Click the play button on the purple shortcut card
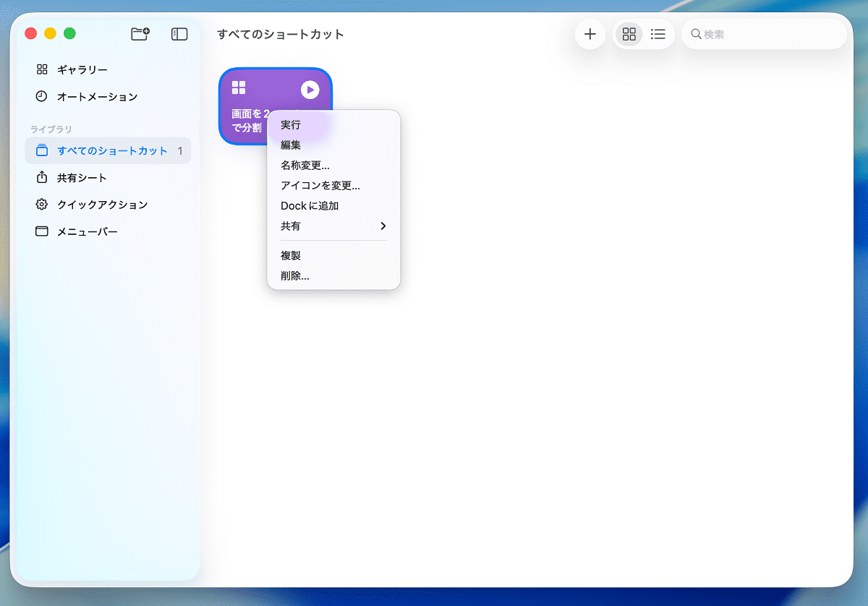Screen dimensions: 868x606 [x=310, y=90]
